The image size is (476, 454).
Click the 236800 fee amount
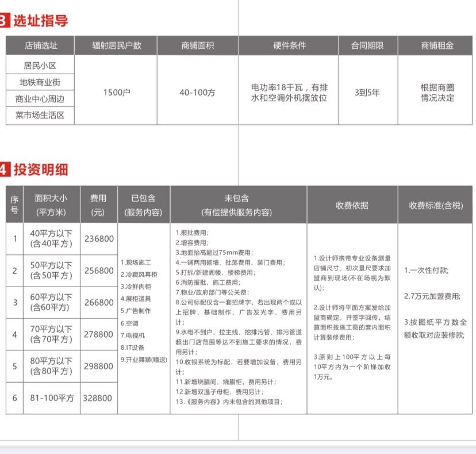[99, 238]
